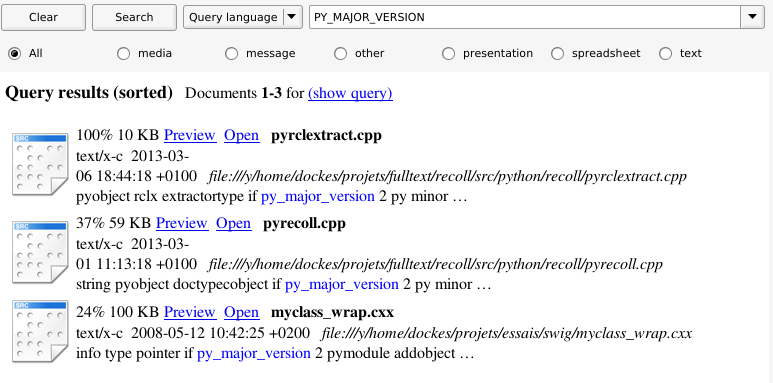Viewport: 773px width, 383px height.
Task: Click the pyrecoll.cpp source file icon
Action: pos(40,252)
